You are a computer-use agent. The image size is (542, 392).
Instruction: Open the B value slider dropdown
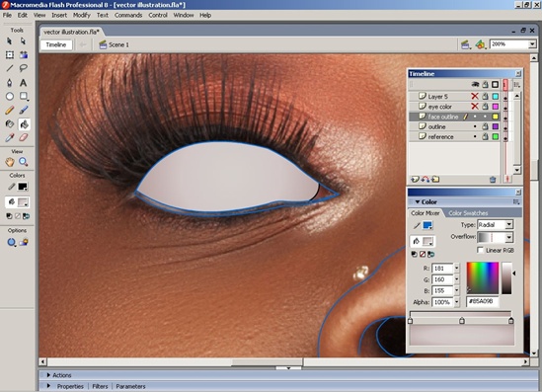point(457,290)
